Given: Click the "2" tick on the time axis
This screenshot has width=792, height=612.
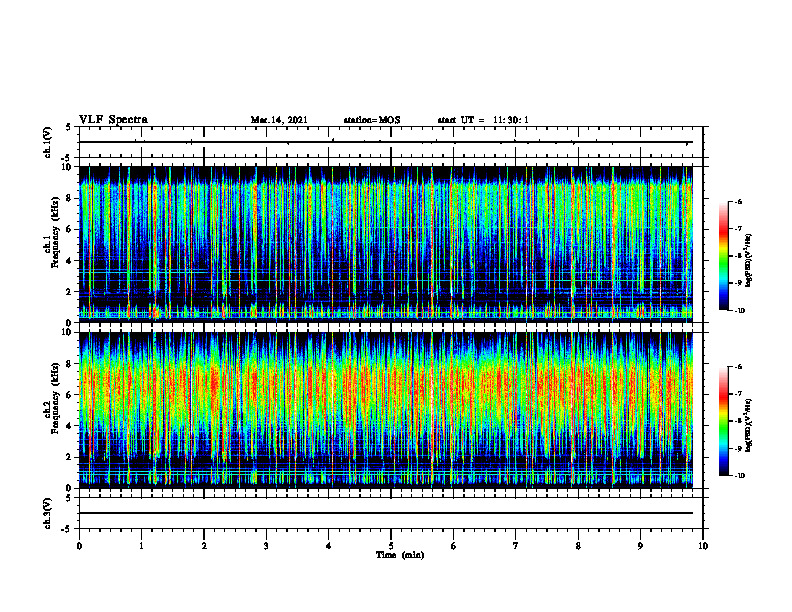Looking at the screenshot, I should tap(204, 546).
